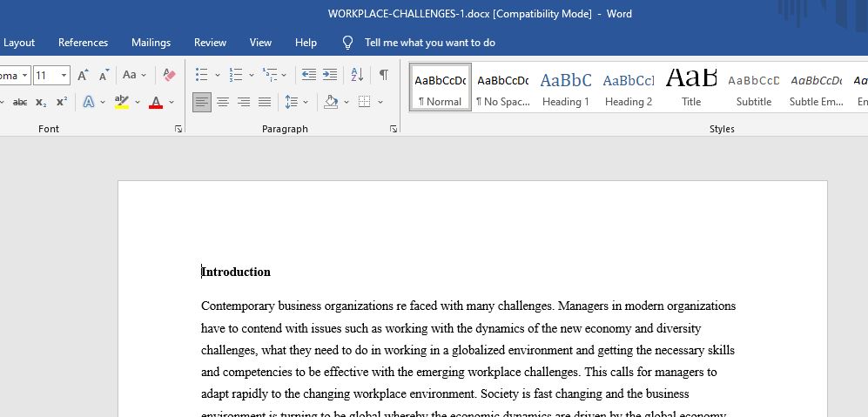Center align the text
Screen dimensions: 868x417
coord(223,102)
